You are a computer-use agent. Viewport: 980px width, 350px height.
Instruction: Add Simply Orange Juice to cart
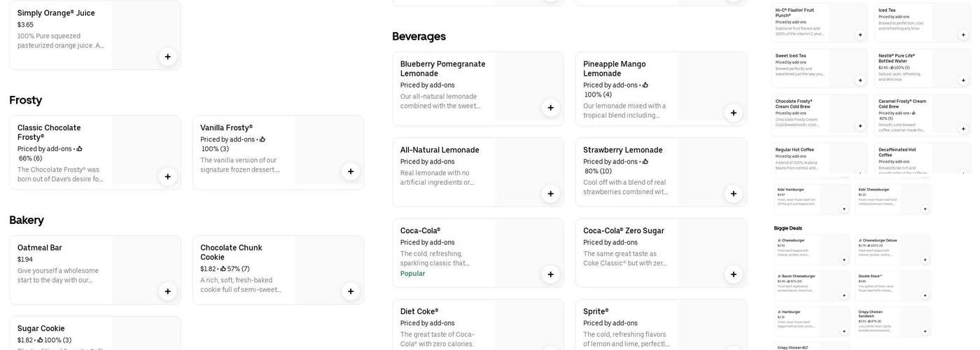(x=167, y=57)
